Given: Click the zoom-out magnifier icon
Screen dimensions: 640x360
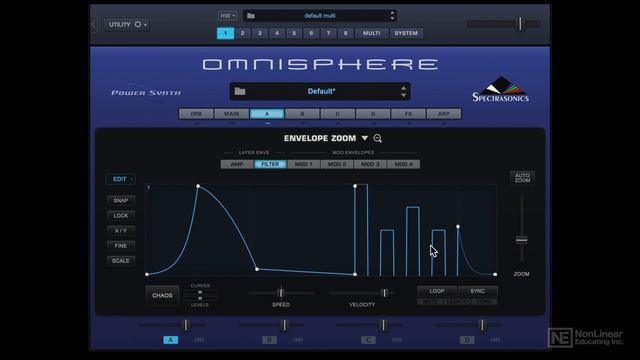Looking at the screenshot, I should coord(378,138).
